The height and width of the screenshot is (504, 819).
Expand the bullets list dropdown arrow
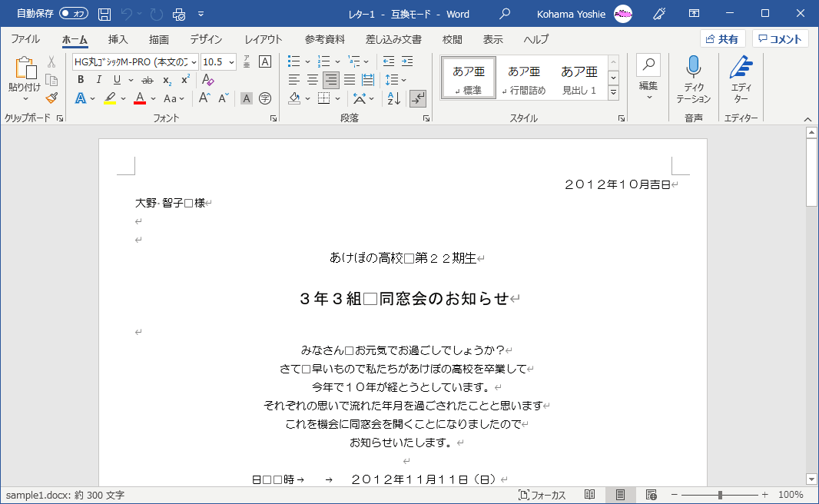pos(307,61)
